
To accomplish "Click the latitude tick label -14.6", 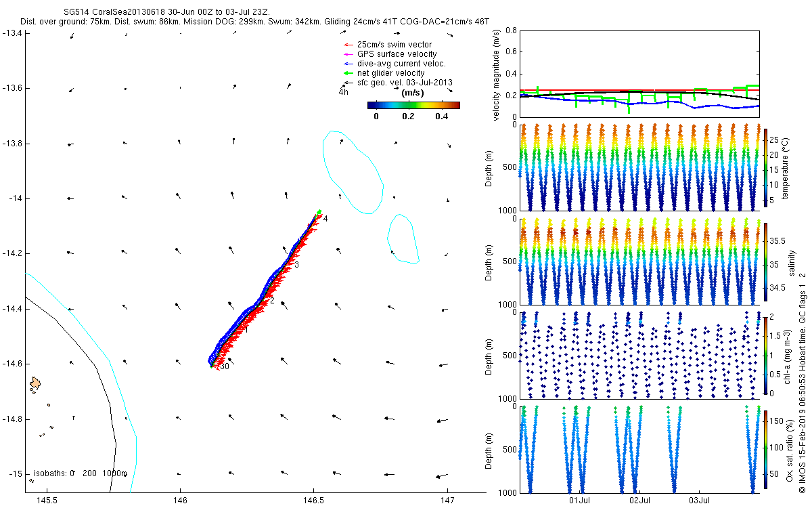I will coord(13,364).
